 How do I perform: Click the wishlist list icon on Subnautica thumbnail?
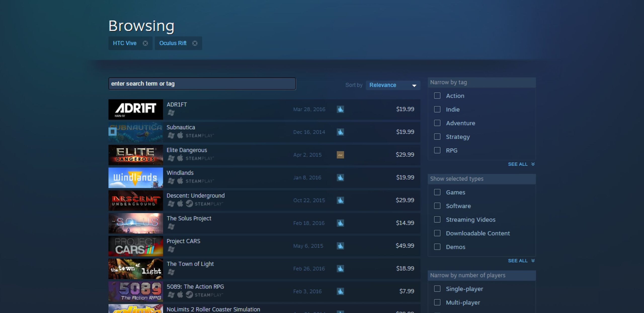click(x=112, y=131)
